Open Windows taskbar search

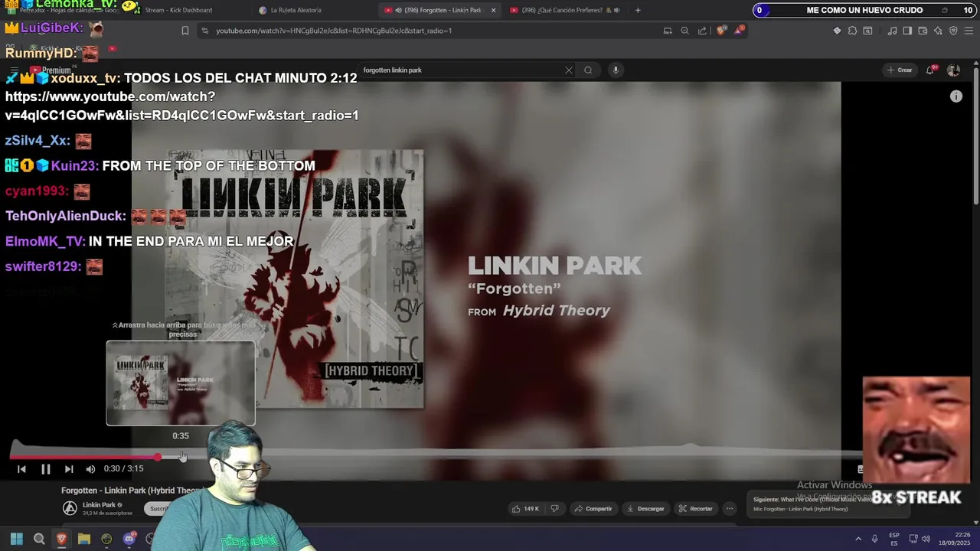39,539
